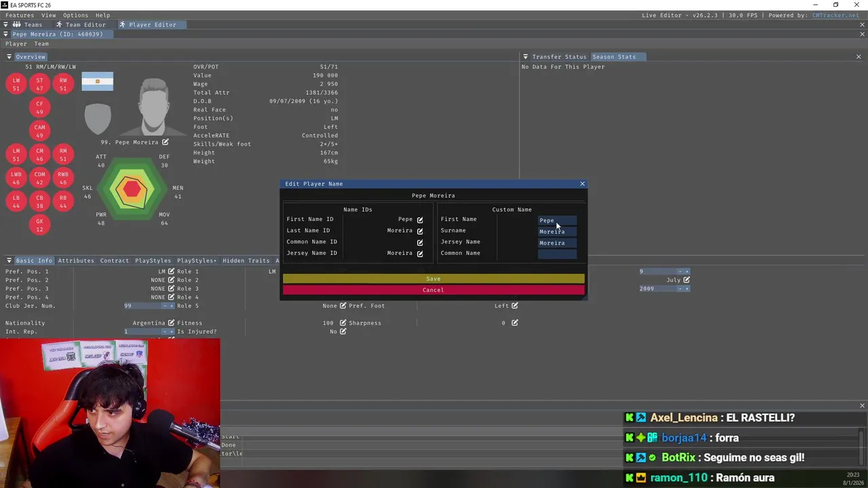Click the Int. Rep. value field
Image resolution: width=868 pixels, height=488 pixels.
[142, 331]
